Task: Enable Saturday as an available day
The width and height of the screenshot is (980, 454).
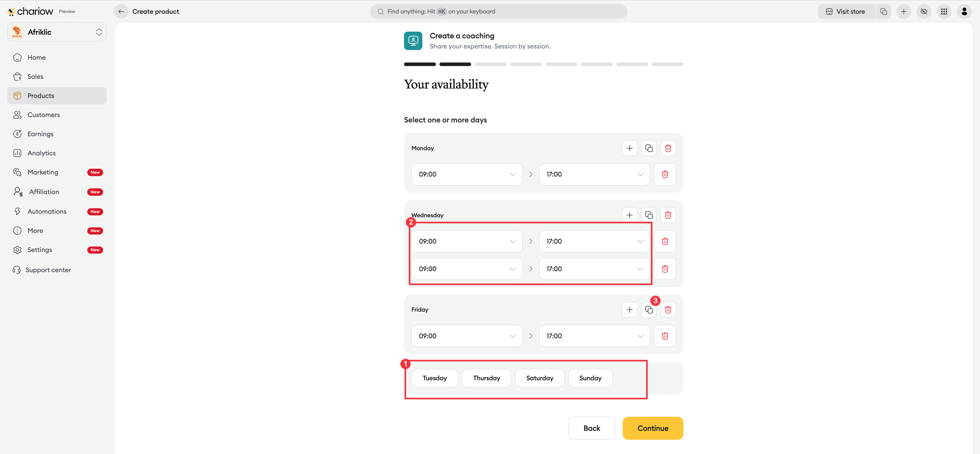Action: [x=540, y=378]
